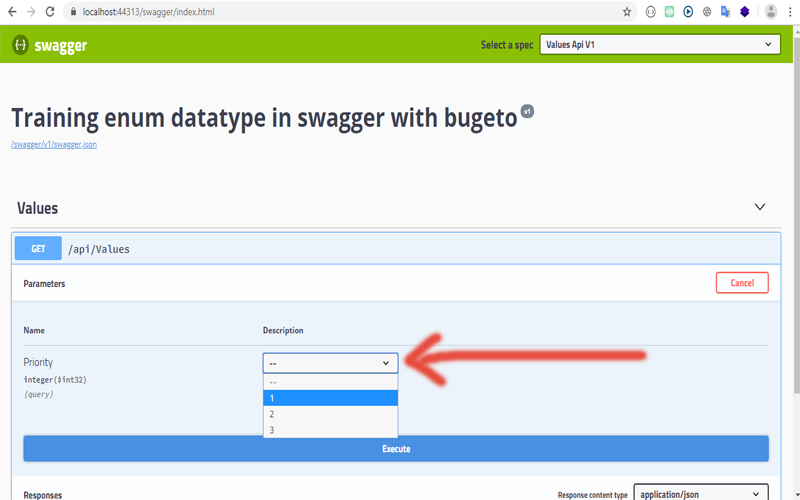Reload the Swagger page
The image size is (800, 500).
[x=51, y=12]
